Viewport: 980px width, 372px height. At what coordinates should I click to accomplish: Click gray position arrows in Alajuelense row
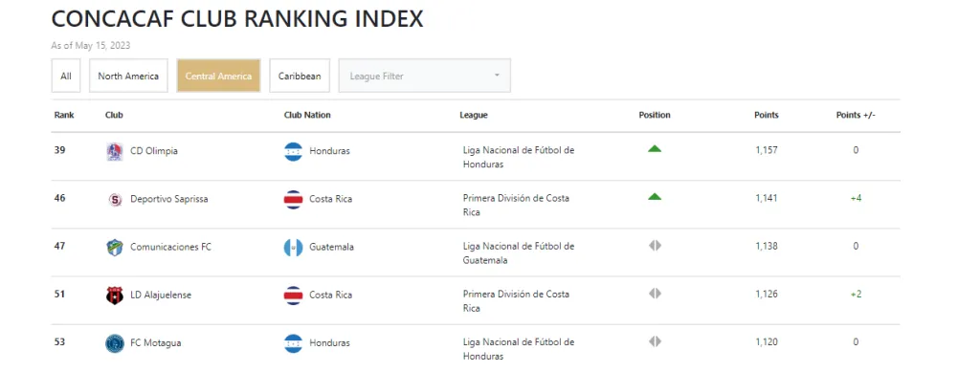(x=655, y=294)
